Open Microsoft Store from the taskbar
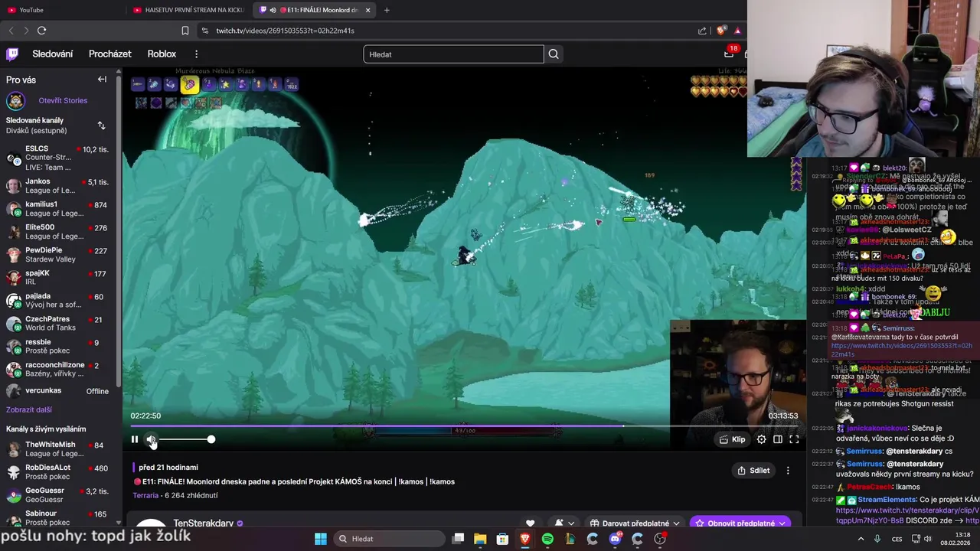Viewport: 980px width, 551px height. (x=502, y=539)
